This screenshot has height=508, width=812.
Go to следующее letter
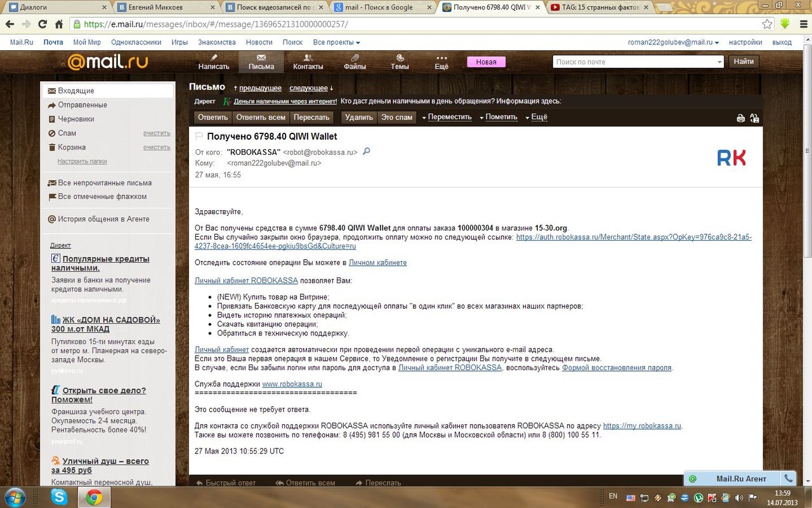pyautogui.click(x=308, y=88)
